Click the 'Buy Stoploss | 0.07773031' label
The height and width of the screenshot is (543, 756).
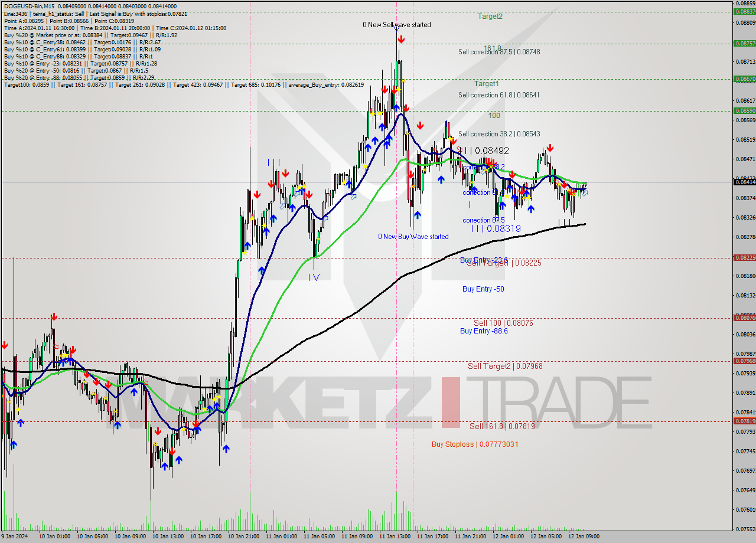pyautogui.click(x=475, y=444)
